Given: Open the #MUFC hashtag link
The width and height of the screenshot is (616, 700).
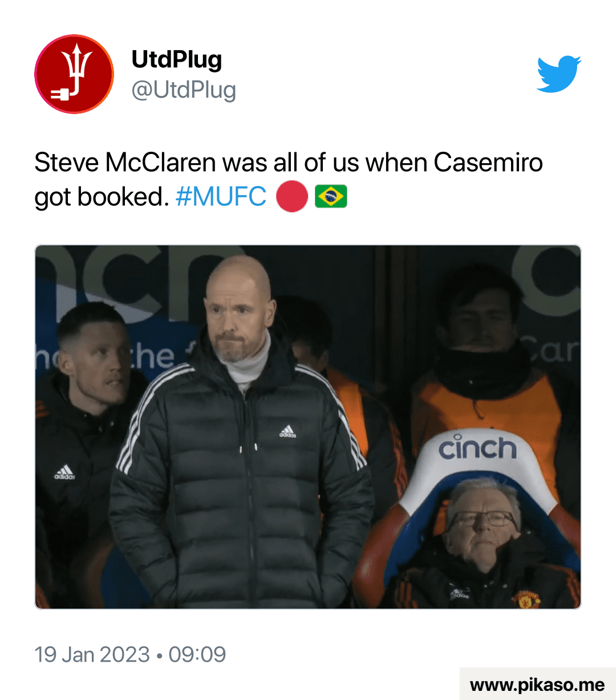Looking at the screenshot, I should (221, 197).
